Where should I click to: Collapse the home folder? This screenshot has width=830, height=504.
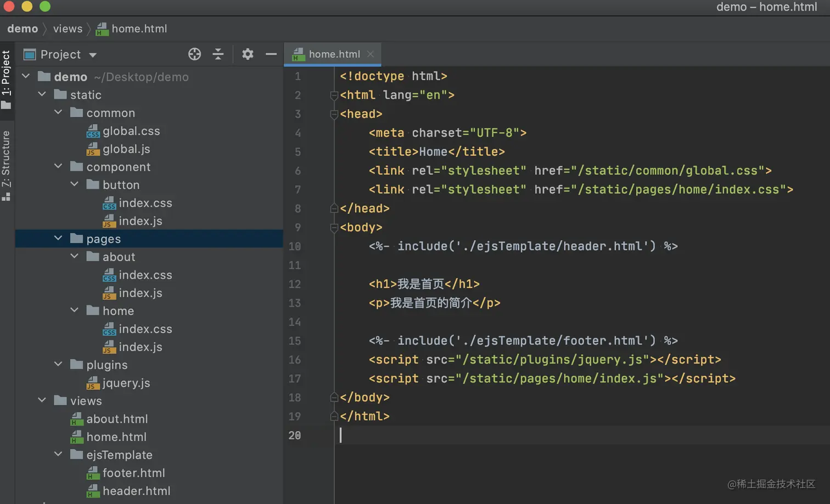(75, 310)
